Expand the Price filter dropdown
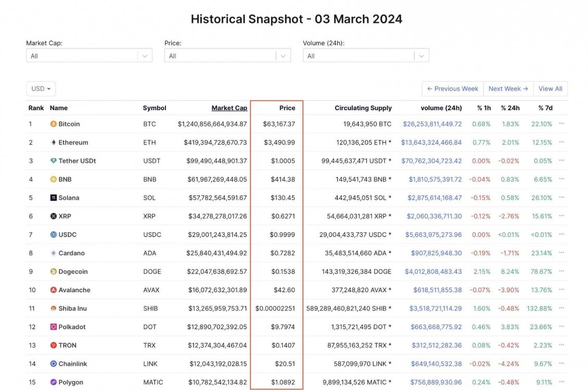This screenshot has height=390, width=588. (227, 56)
